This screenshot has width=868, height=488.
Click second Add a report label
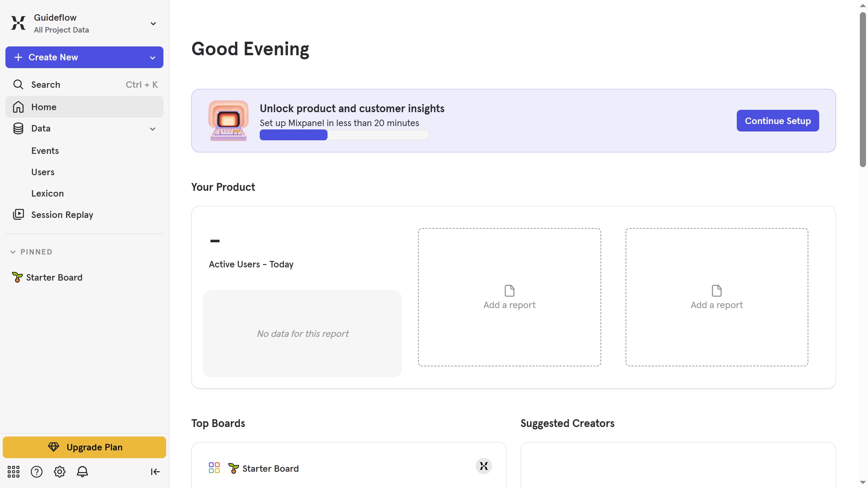pos(717,305)
